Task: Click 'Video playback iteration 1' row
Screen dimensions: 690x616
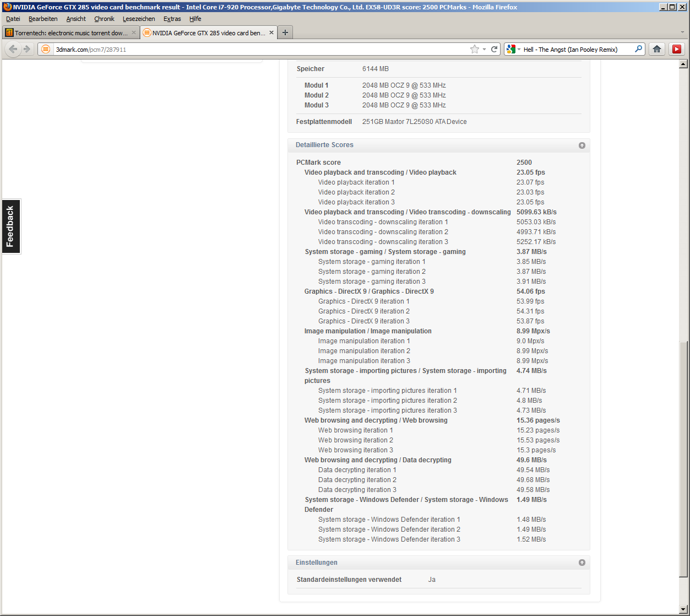Action: (431, 182)
